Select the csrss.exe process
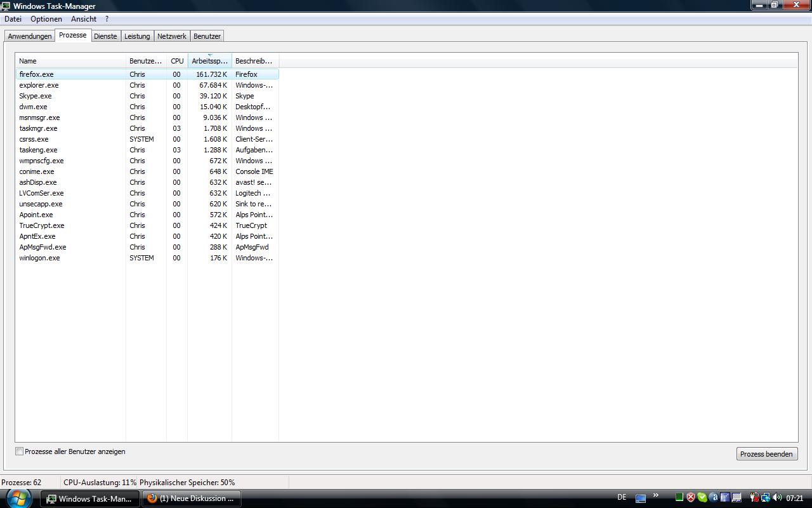Viewport: 812px width, 508px height. [x=147, y=139]
